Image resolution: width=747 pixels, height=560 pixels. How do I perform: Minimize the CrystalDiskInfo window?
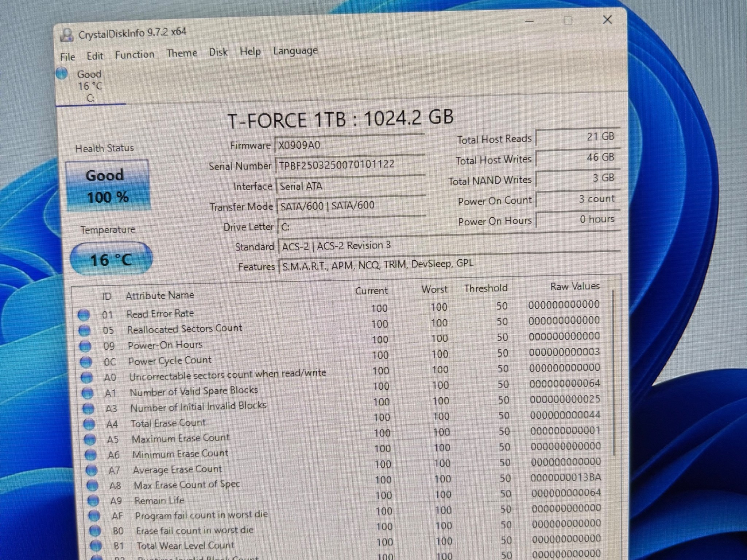click(x=529, y=22)
